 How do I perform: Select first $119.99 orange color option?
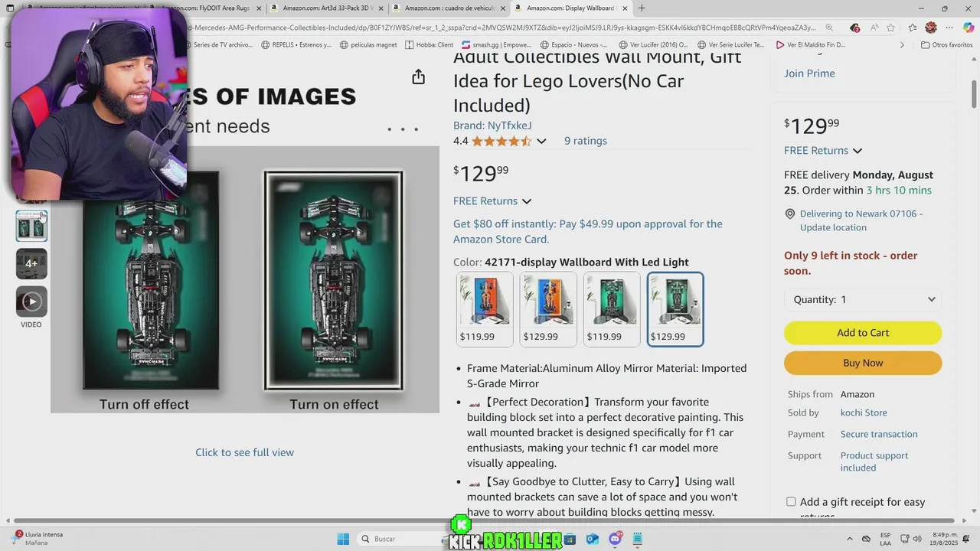point(485,309)
